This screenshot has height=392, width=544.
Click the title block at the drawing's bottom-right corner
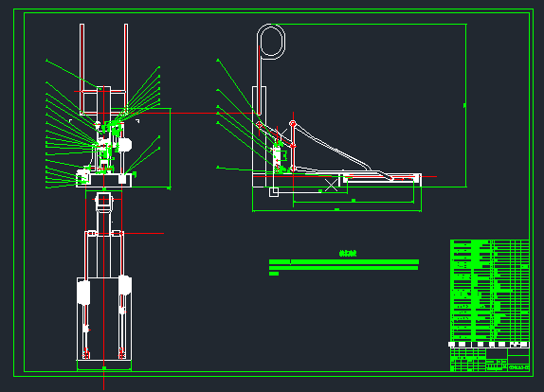point(490,360)
